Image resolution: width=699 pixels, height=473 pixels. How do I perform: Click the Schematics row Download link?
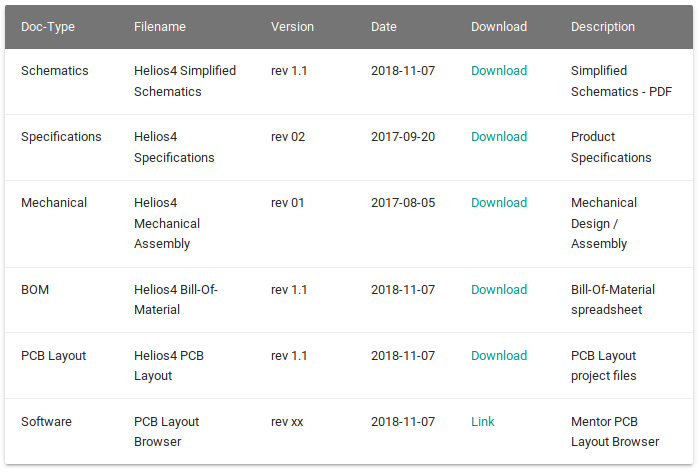tap(499, 70)
